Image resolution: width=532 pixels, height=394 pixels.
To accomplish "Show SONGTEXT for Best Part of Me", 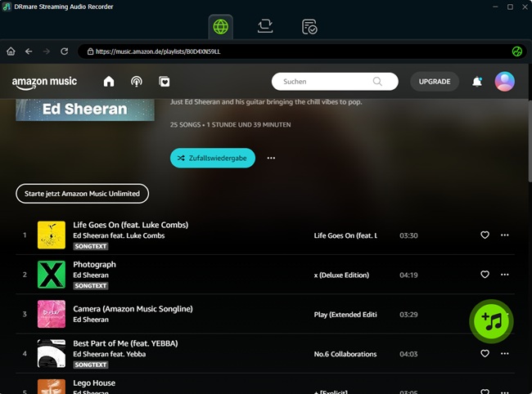I will point(91,365).
